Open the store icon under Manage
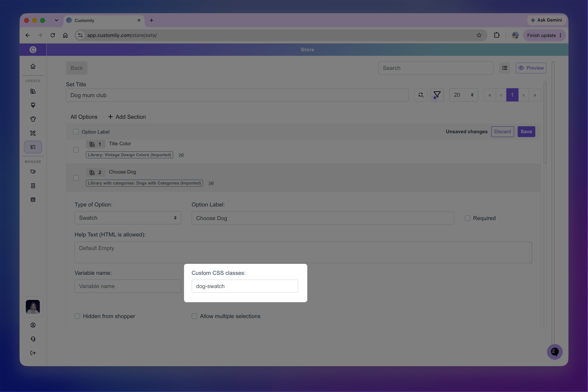Image resolution: width=588 pixels, height=392 pixels. [33, 199]
